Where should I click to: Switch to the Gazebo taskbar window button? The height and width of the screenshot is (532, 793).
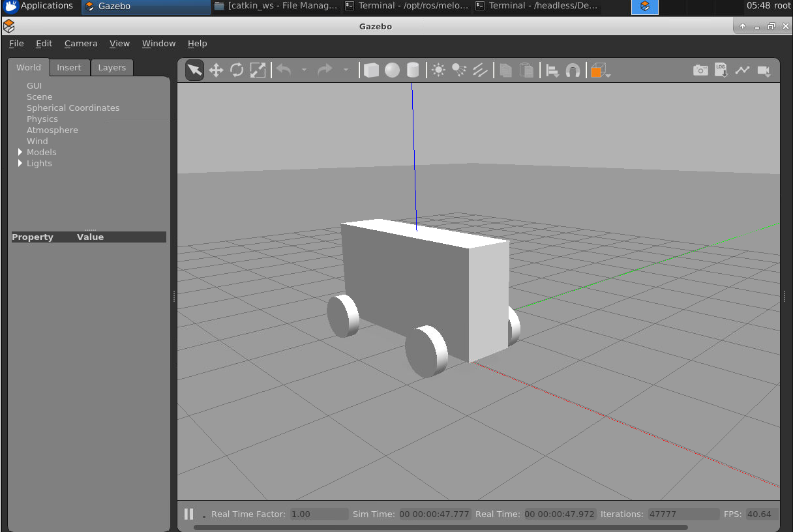[146, 6]
